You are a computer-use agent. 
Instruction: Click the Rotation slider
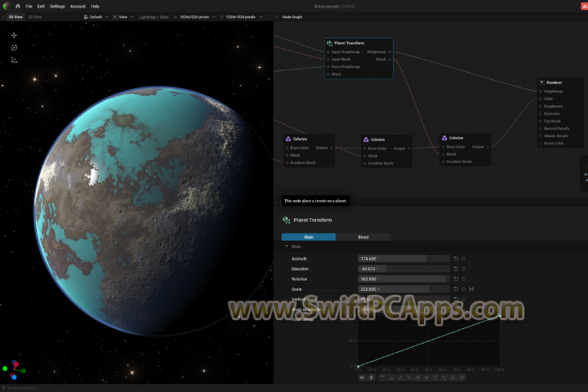coord(404,278)
